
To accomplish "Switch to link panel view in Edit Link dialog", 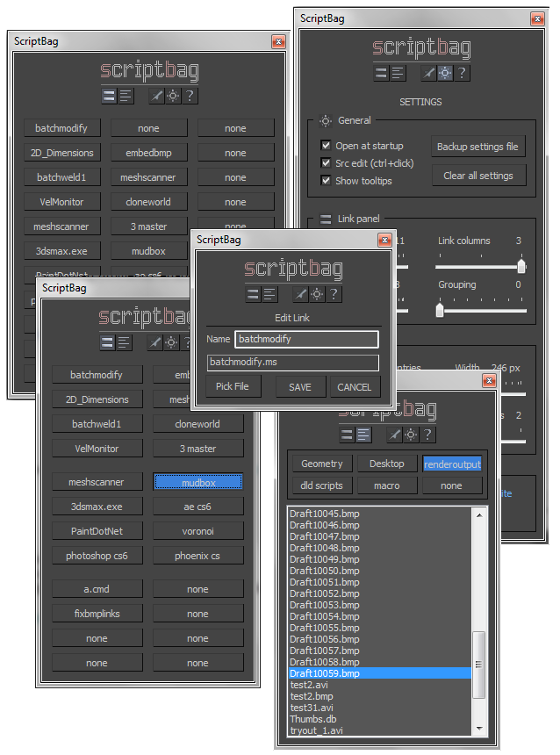I will [x=253, y=294].
